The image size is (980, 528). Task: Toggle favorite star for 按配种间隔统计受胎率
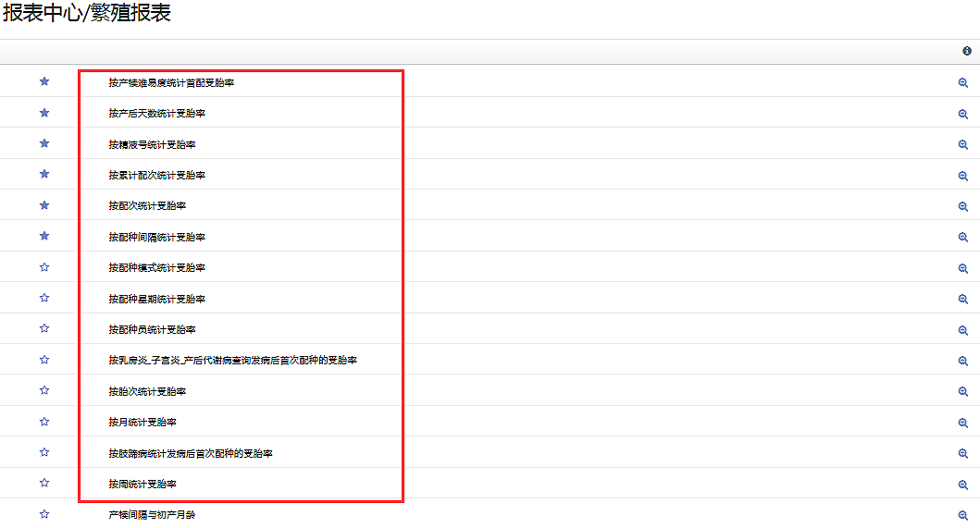pyautogui.click(x=44, y=236)
